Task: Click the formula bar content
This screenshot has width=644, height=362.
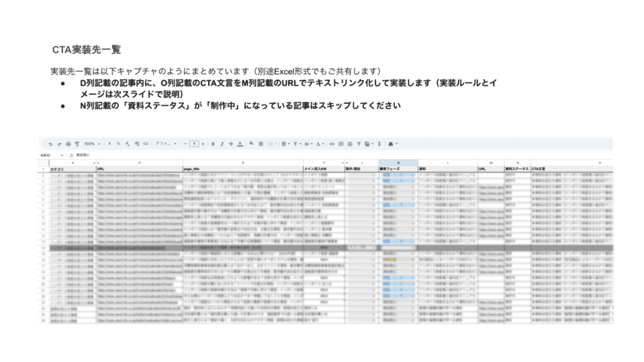Action: (83, 155)
